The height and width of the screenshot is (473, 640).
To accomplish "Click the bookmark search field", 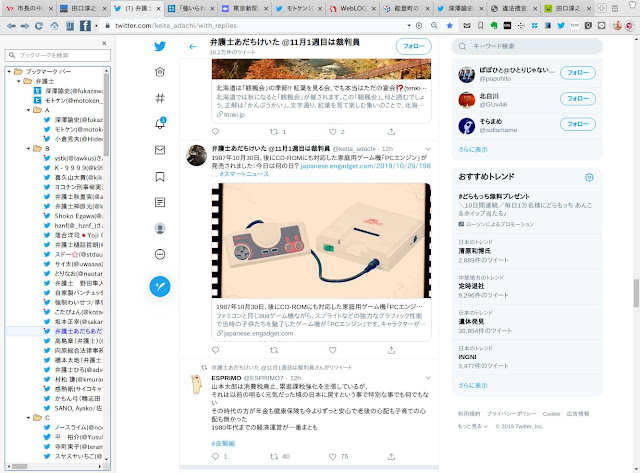I will tap(58, 55).
